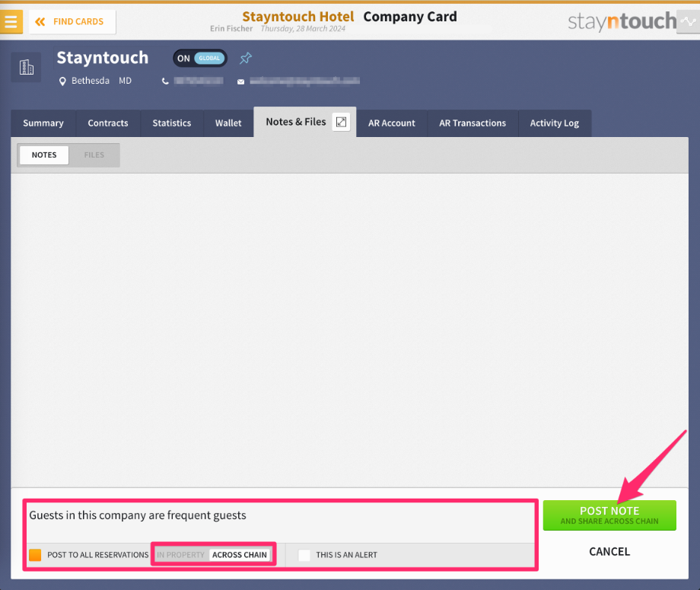Image resolution: width=700 pixels, height=590 pixels.
Task: Toggle Post To All Reservations checkbox
Action: [35, 555]
